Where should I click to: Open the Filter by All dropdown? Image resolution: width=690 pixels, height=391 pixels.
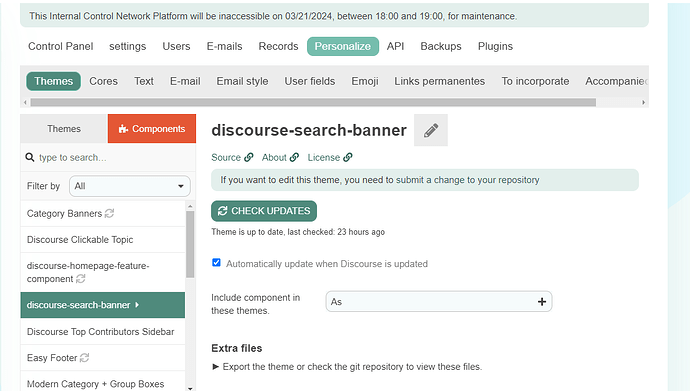click(x=129, y=186)
